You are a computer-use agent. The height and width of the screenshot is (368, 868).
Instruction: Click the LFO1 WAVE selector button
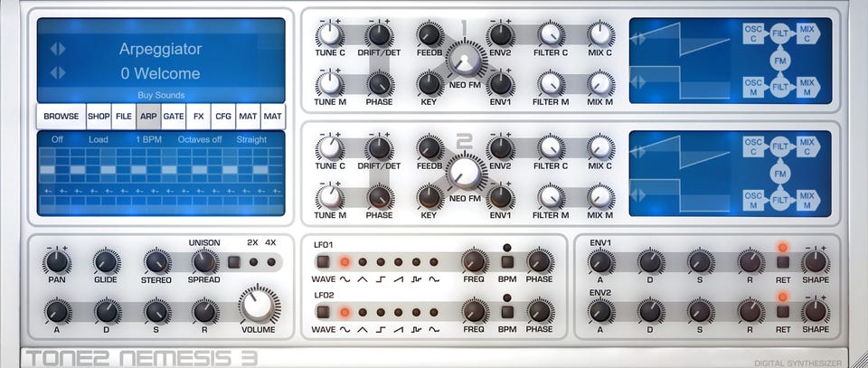[323, 261]
